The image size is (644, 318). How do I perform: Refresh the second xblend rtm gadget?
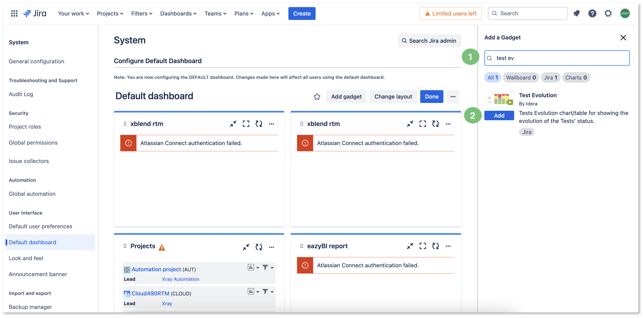coord(435,124)
